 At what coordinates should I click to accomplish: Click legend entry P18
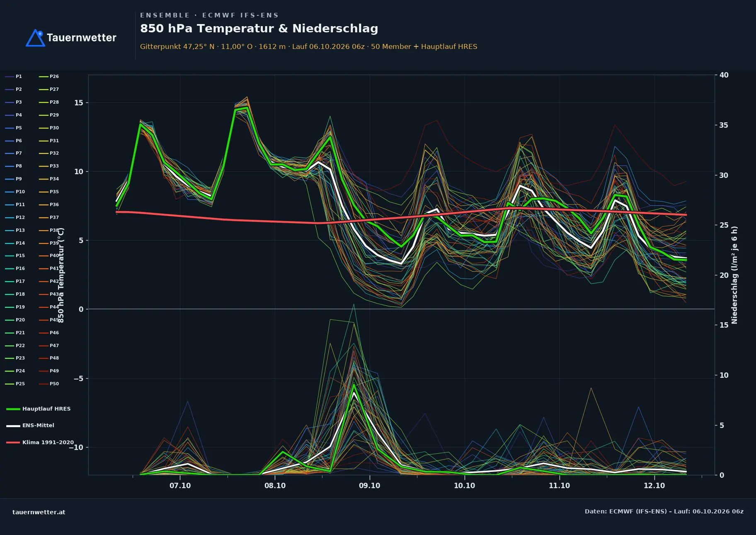15,294
